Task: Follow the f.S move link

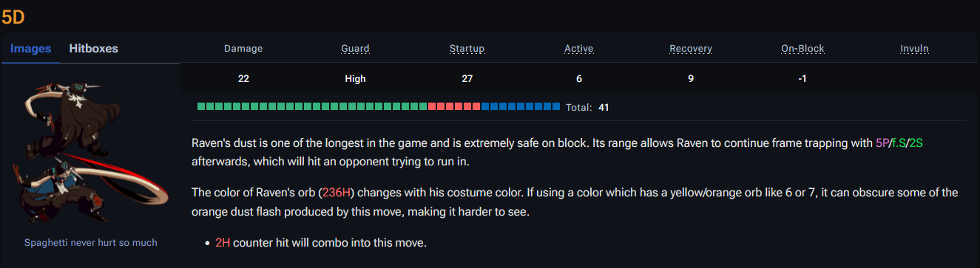Action: (899, 143)
